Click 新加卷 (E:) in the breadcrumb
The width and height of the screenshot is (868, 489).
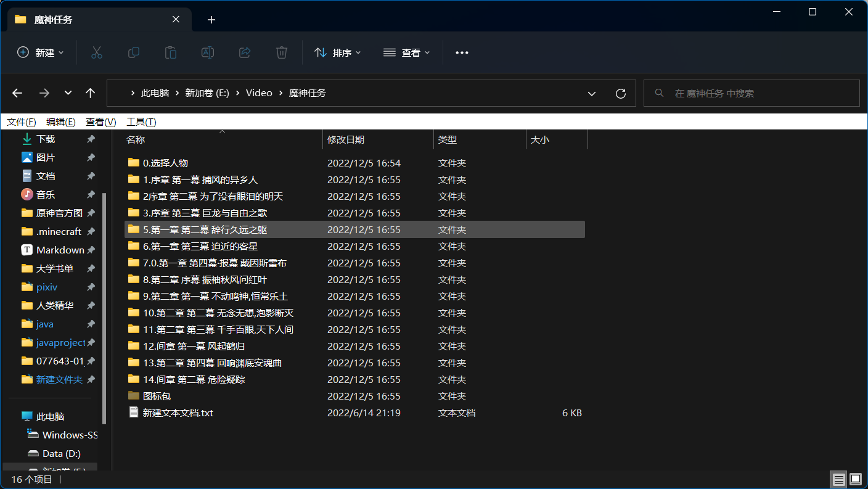click(207, 93)
